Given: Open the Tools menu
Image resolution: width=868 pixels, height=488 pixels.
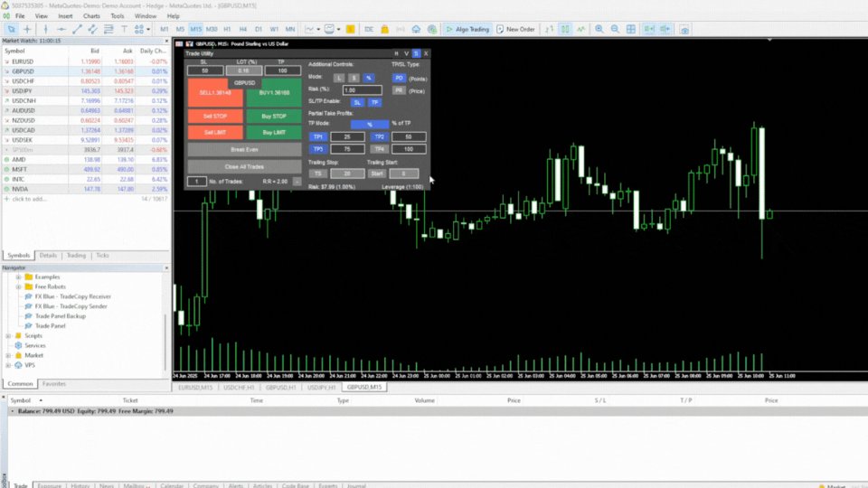Looking at the screenshot, I should click(118, 16).
